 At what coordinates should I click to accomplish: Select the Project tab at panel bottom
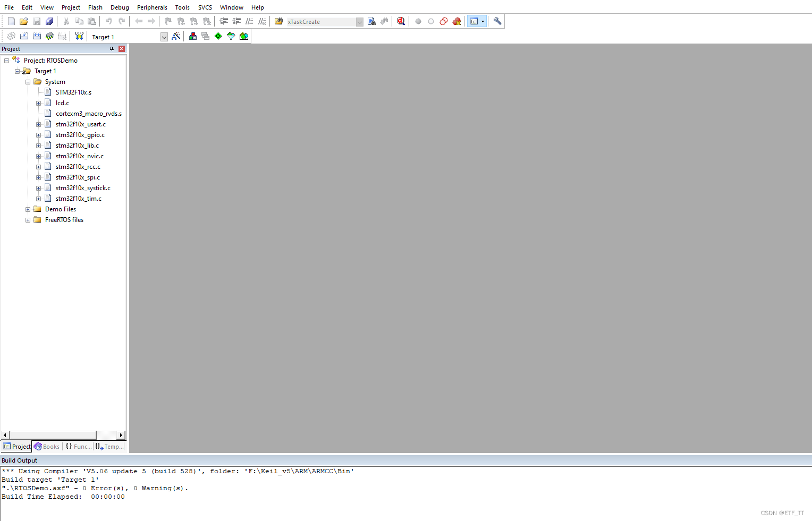click(16, 447)
